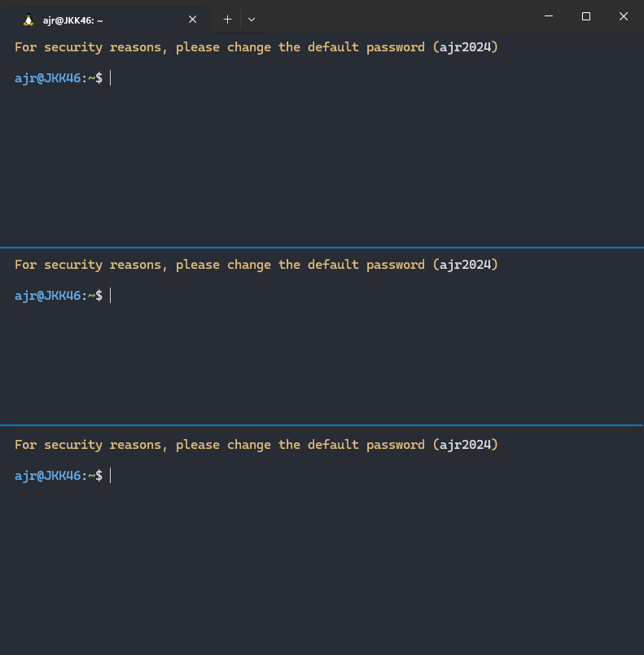Viewport: 644px width, 655px height.
Task: Close the ajr@JKK46 terminal tab
Action: tap(193, 19)
